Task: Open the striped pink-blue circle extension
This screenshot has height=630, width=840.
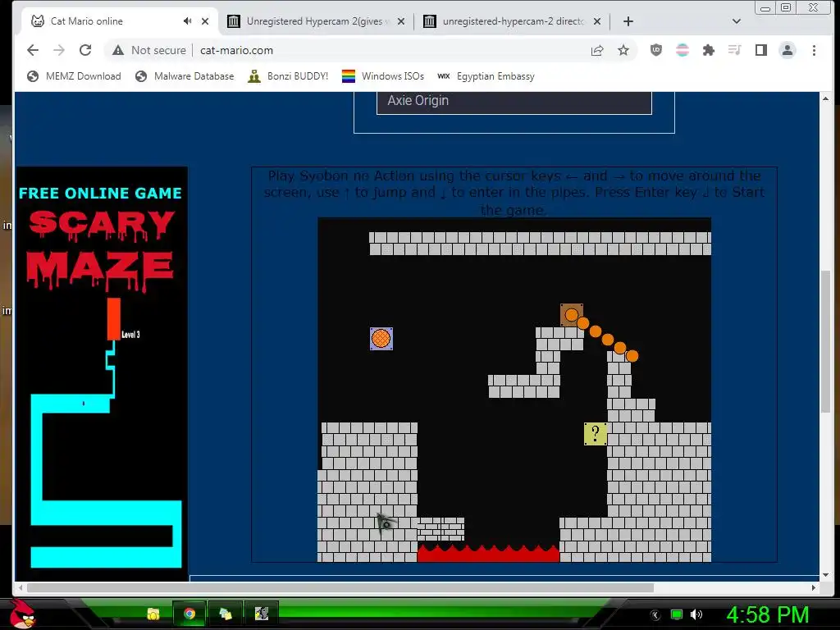Action: pos(682,50)
